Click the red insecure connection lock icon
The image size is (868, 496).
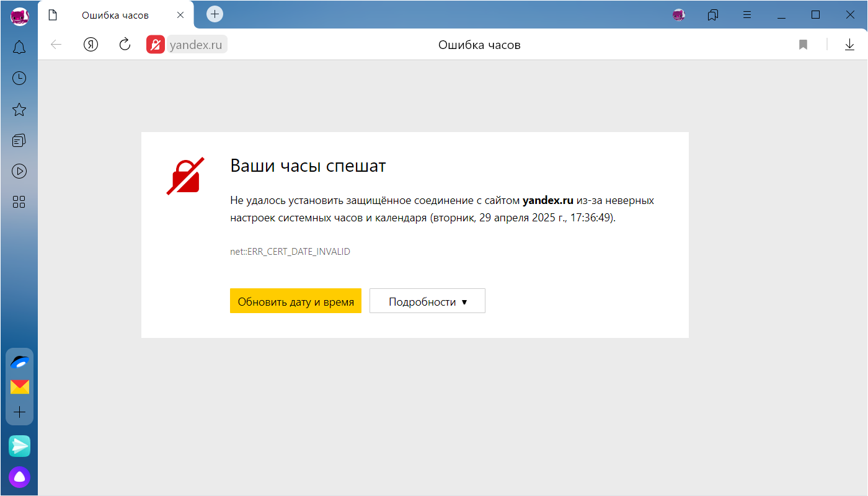point(156,45)
